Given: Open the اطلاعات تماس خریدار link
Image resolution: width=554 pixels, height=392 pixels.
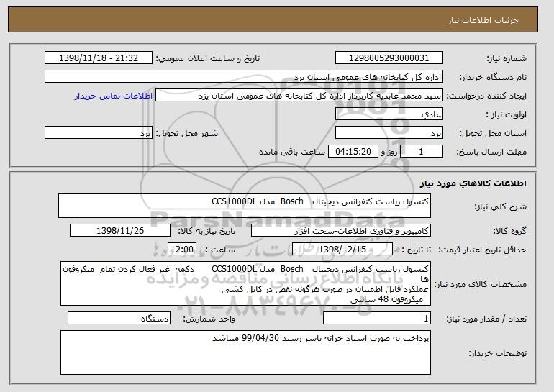Looking at the screenshot, I should pyautogui.click(x=114, y=96).
